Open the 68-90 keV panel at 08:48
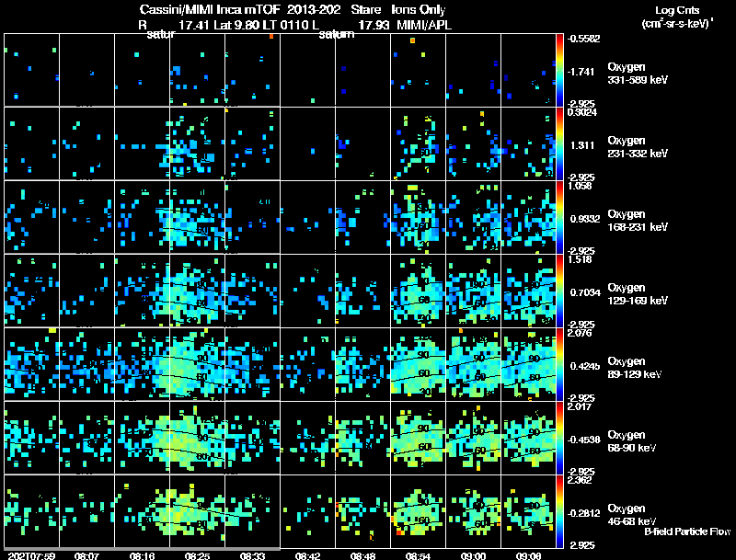This screenshot has width=736, height=560. [362, 438]
